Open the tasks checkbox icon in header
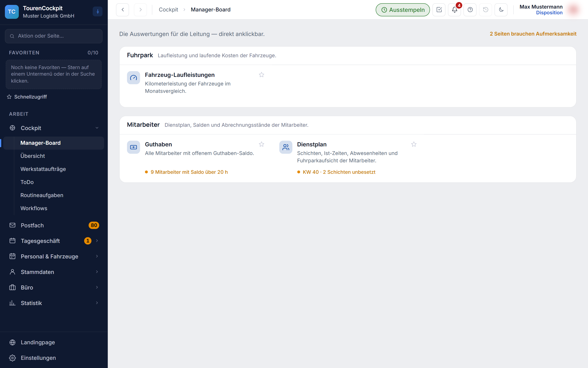The width and height of the screenshot is (588, 368). (x=439, y=10)
